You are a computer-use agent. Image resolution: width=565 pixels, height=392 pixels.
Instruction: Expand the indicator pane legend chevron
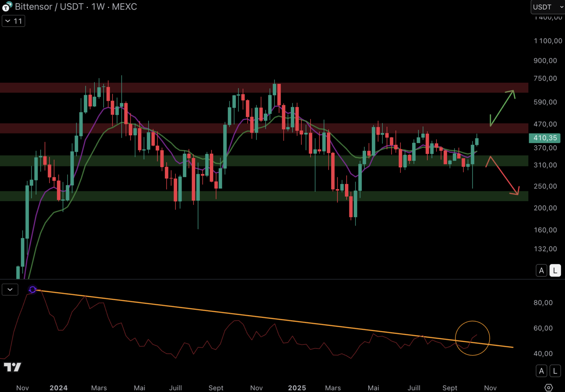pyautogui.click(x=10, y=289)
